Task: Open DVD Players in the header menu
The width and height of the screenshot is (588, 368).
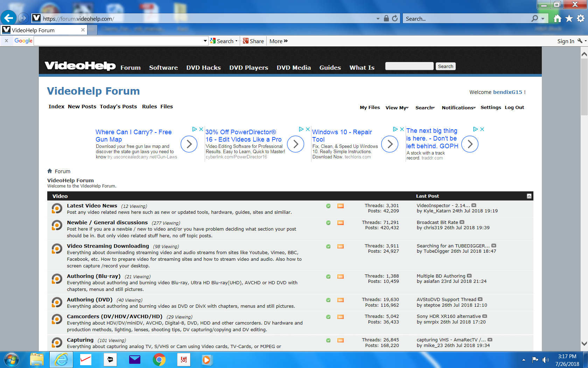Action: pos(248,68)
